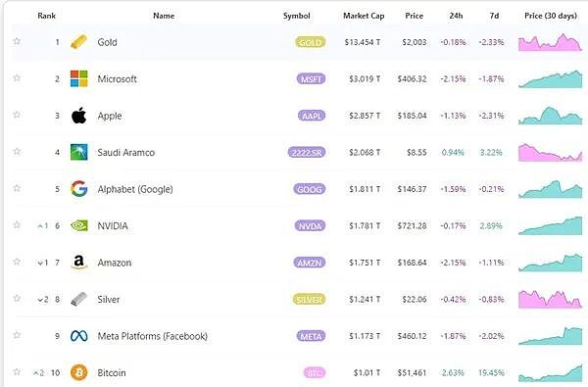Sort by 24h change column
This screenshot has width=588, height=387.
[456, 16]
